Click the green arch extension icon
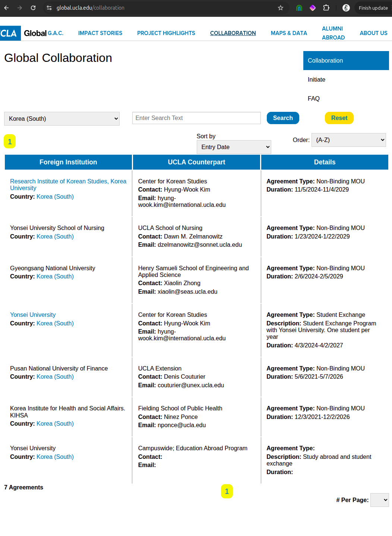The height and width of the screenshot is (536, 392). [299, 8]
